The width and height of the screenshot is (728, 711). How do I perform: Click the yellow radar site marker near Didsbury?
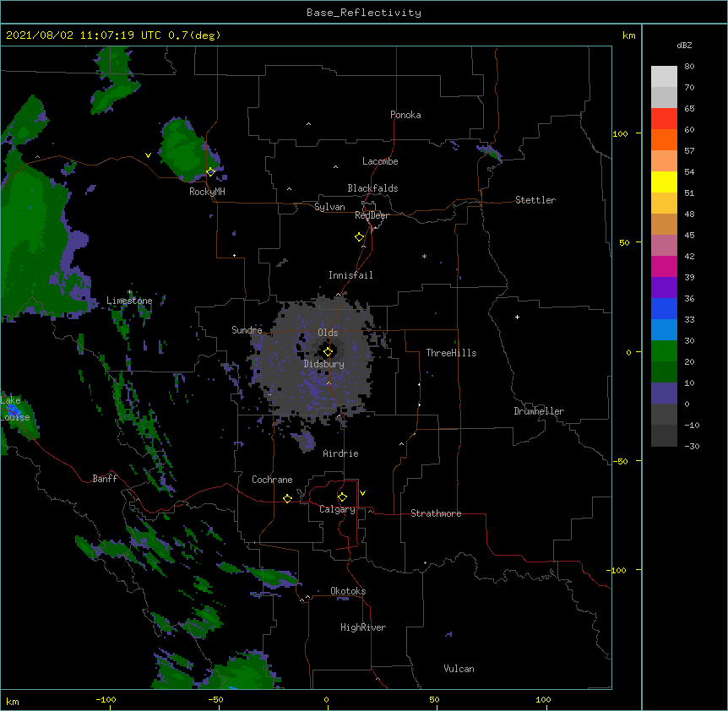[328, 351]
